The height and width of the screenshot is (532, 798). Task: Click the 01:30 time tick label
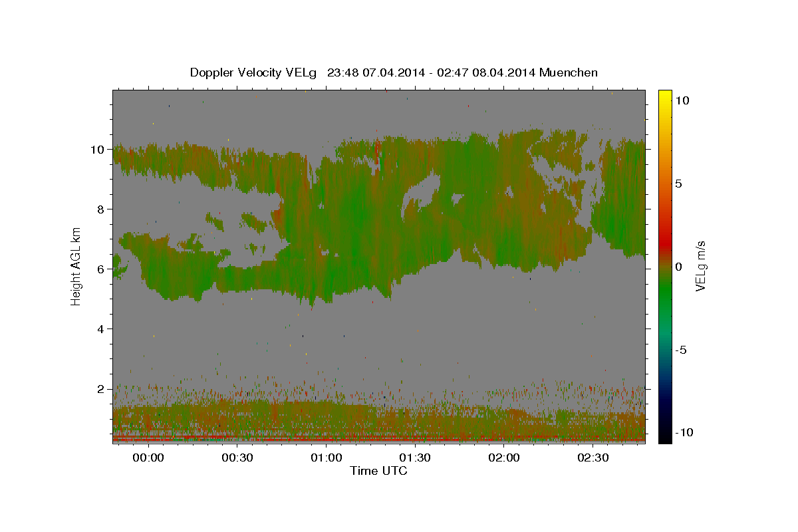tap(415, 458)
